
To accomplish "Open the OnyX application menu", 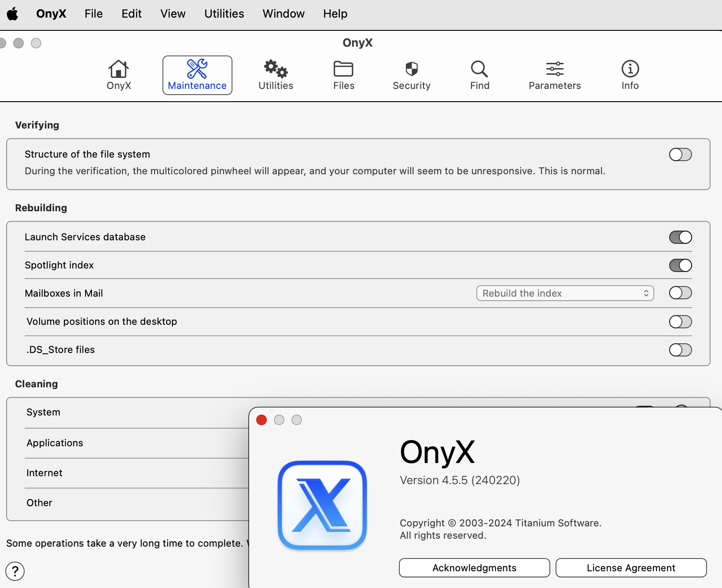I will point(51,14).
